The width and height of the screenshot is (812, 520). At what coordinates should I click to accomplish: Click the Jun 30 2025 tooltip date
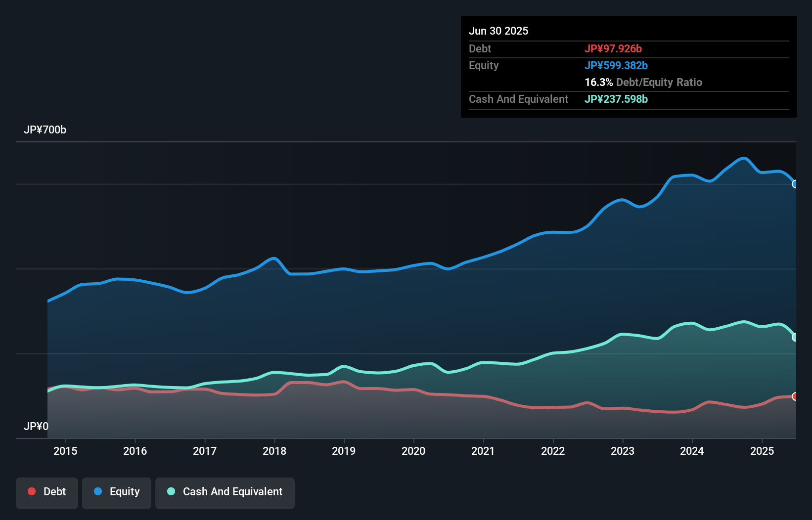coord(498,31)
